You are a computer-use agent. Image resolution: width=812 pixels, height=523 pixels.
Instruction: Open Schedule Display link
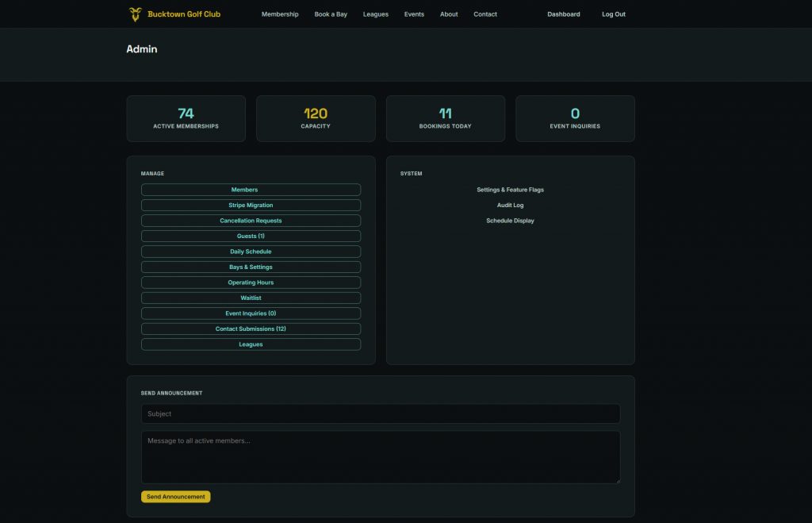[510, 221]
